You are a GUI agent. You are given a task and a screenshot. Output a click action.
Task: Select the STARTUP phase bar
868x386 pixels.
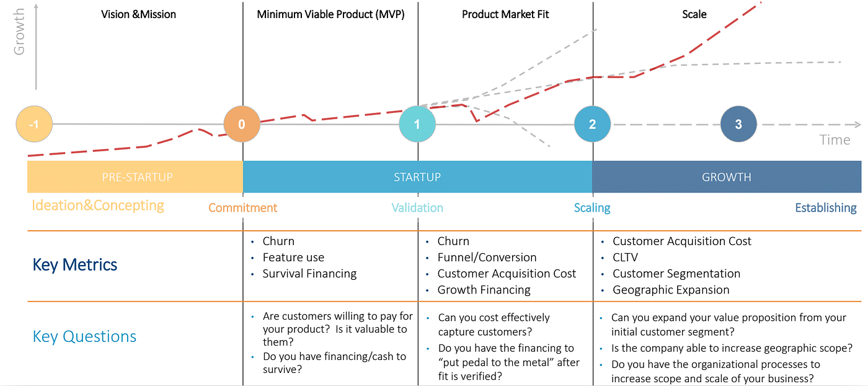click(x=417, y=177)
